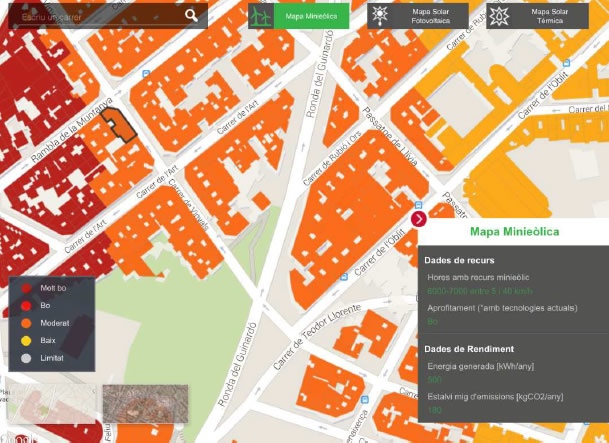Switch to the Mapa Minieòlica tab

point(311,16)
